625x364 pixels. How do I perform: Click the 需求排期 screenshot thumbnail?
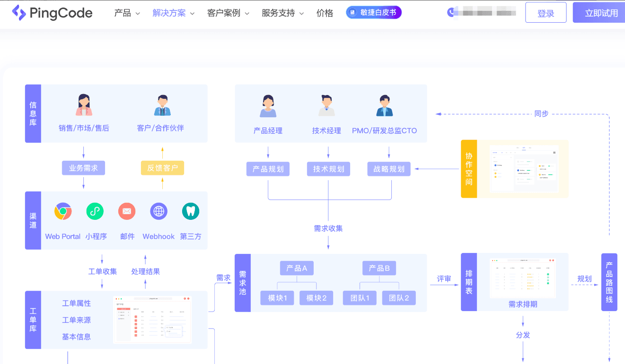pos(523,277)
